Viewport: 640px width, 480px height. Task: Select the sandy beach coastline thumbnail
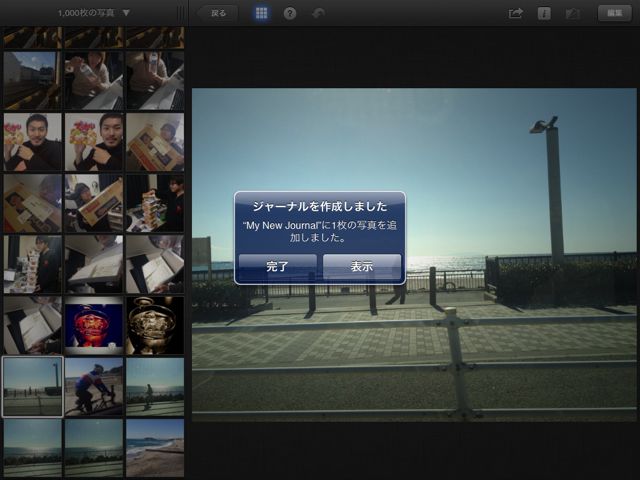tap(155, 448)
